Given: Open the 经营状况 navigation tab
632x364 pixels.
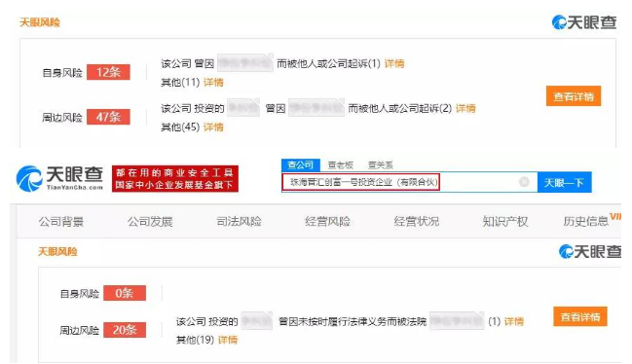Looking at the screenshot, I should click(x=417, y=222).
